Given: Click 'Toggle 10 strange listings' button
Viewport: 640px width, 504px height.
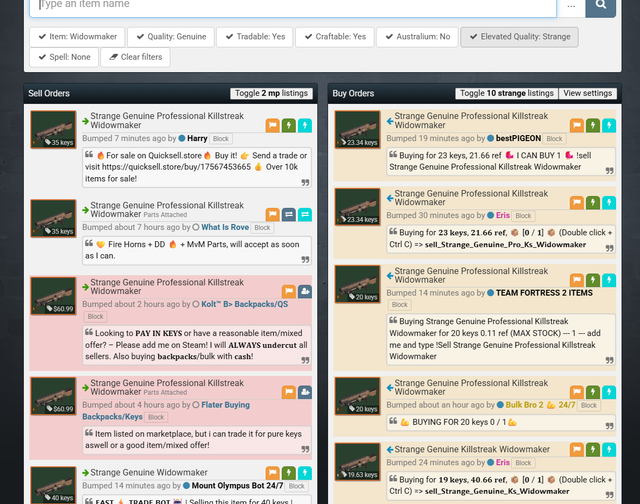Looking at the screenshot, I should (x=507, y=93).
